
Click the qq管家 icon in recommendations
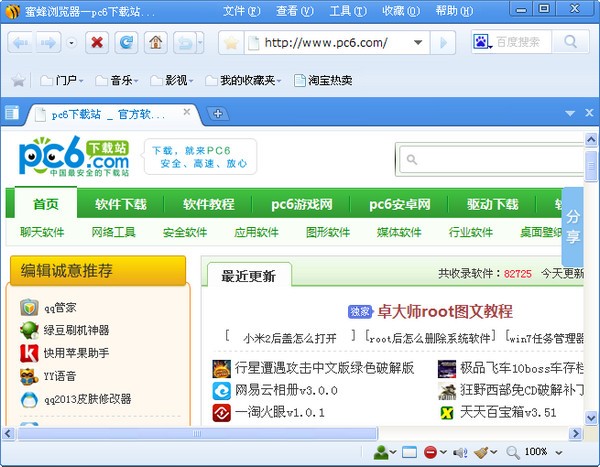pyautogui.click(x=29, y=307)
